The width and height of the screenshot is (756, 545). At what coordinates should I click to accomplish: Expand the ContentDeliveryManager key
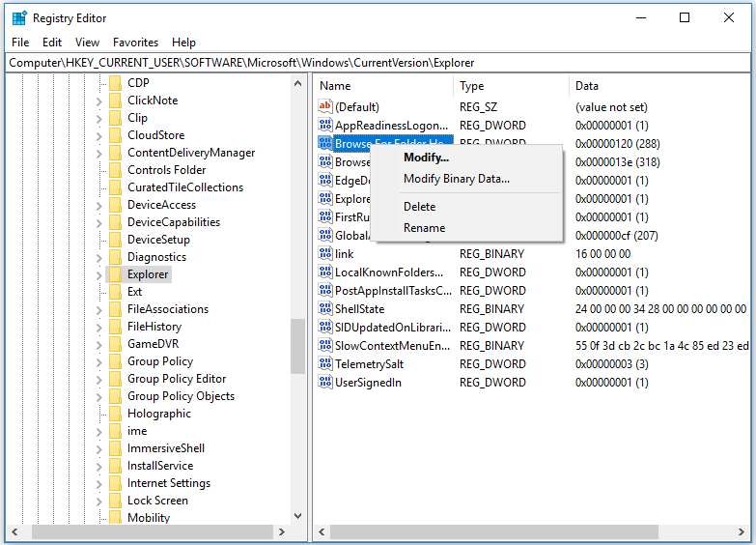point(98,153)
